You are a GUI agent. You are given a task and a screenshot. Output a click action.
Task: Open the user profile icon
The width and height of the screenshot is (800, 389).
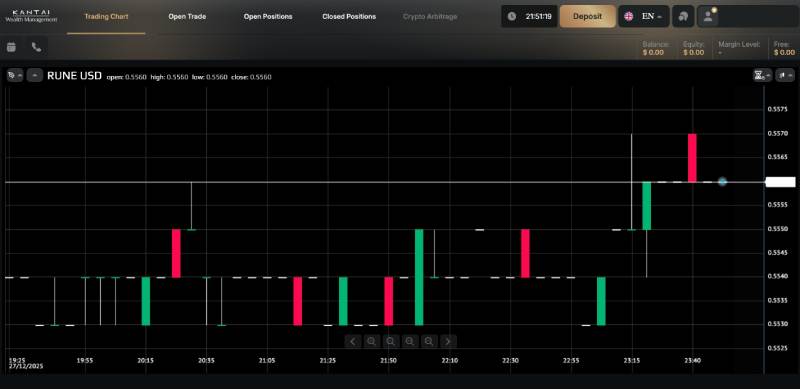(708, 16)
